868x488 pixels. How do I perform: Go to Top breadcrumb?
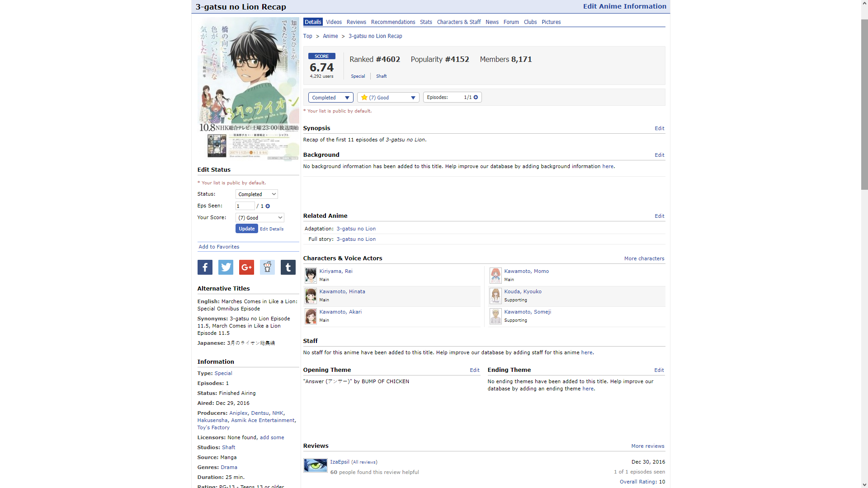[x=307, y=36]
